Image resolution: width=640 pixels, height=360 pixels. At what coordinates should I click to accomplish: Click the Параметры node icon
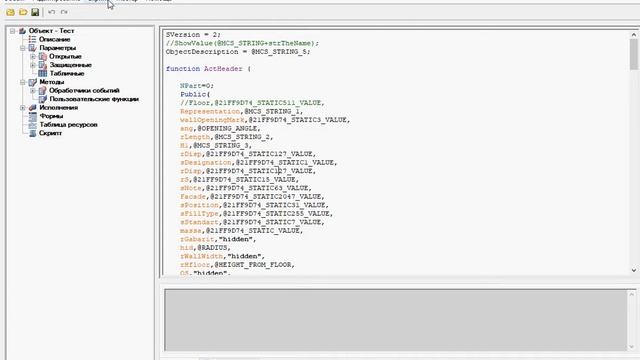(x=32, y=48)
